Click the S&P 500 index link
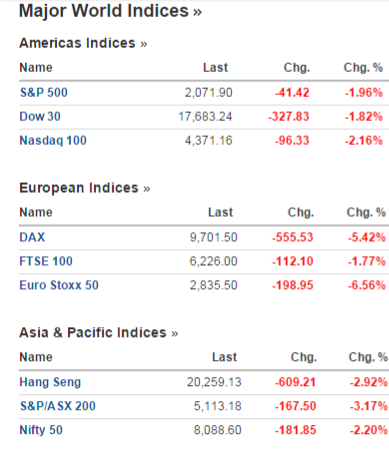This screenshot has height=459, width=389. coord(44,92)
